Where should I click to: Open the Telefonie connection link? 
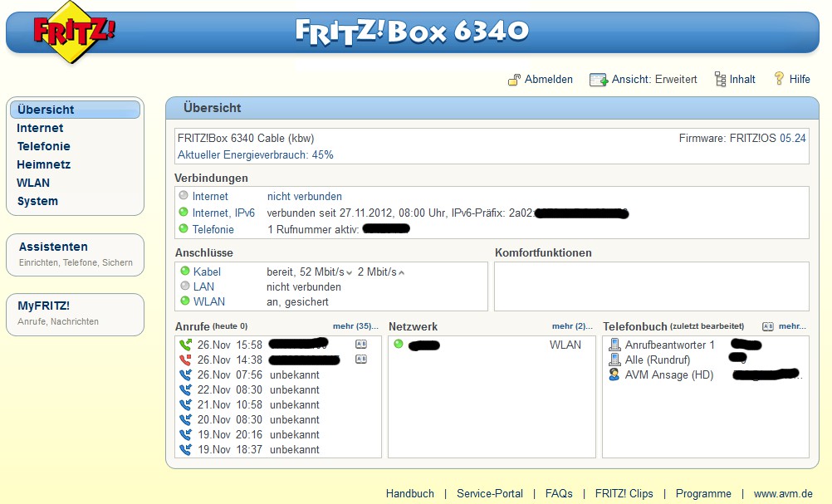tap(213, 229)
